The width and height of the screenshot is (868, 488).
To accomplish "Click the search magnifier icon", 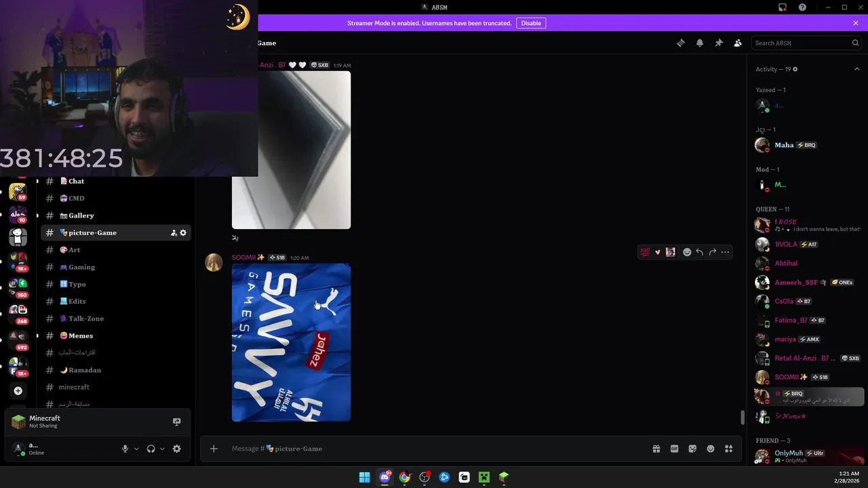I will 855,43.
